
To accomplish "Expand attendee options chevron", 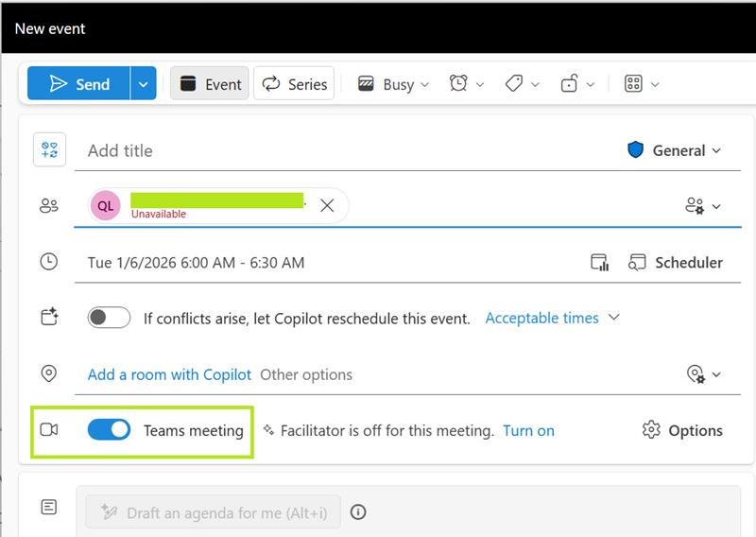I will 716,206.
